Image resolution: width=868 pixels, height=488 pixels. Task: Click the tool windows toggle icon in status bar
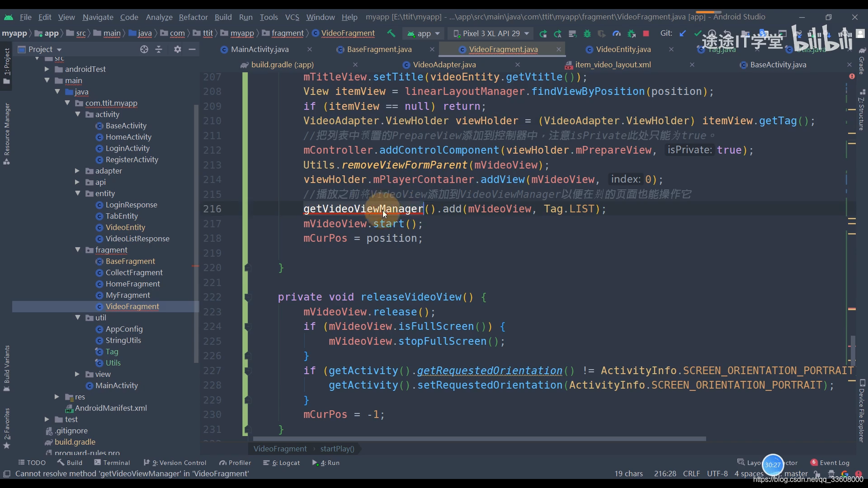(x=7, y=474)
